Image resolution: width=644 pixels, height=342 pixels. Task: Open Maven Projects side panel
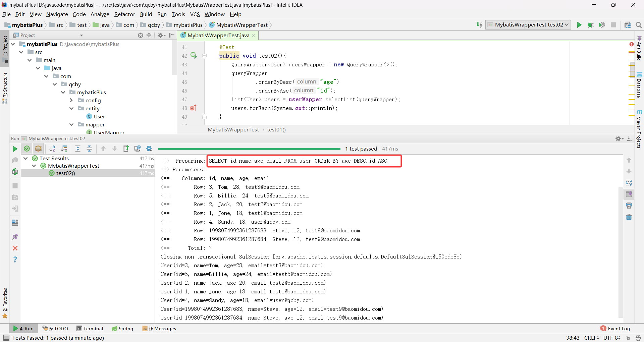(639, 129)
